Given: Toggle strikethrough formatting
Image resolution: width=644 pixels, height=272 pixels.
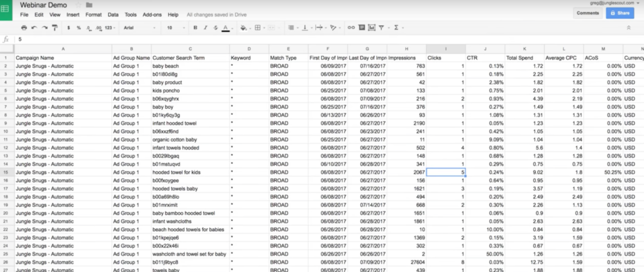Looking at the screenshot, I should [x=215, y=28].
